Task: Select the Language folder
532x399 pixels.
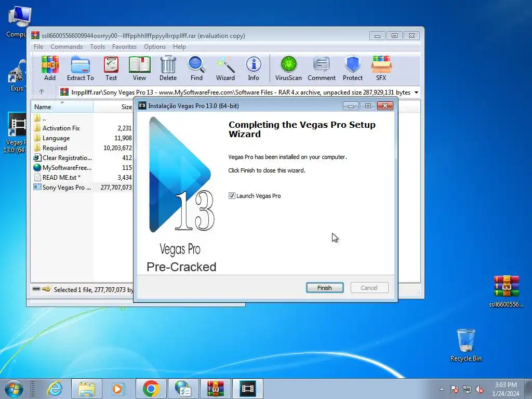Action: pos(82,138)
